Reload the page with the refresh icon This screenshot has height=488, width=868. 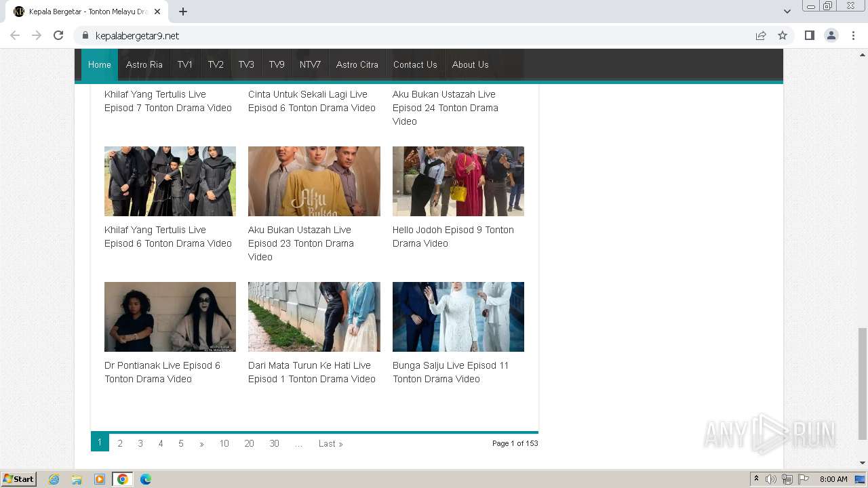pos(58,35)
